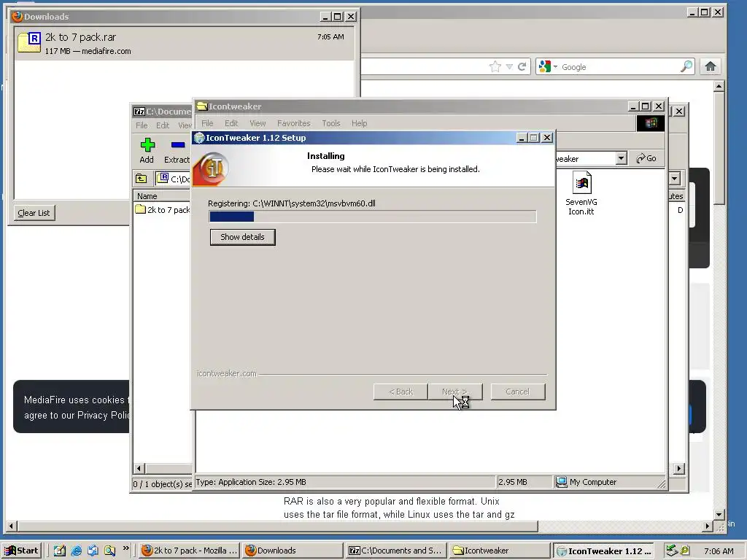Switch to C:\Documents and S... taskbar button

[395, 551]
